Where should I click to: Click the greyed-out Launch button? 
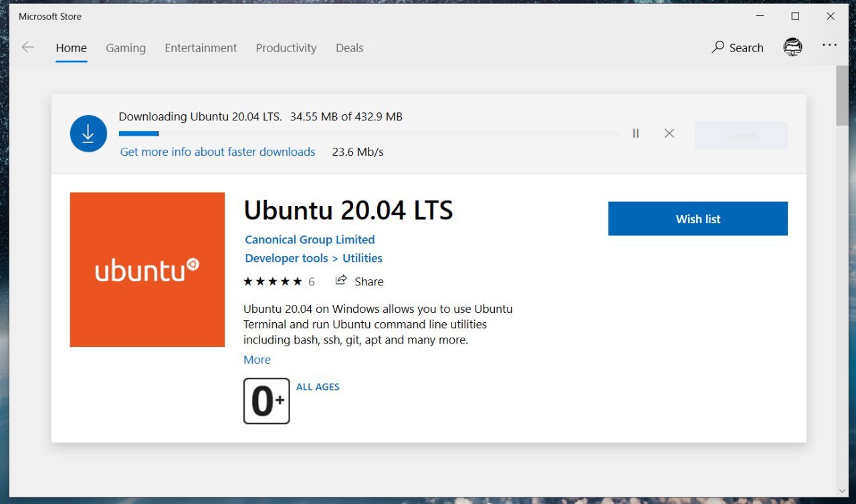click(x=741, y=136)
